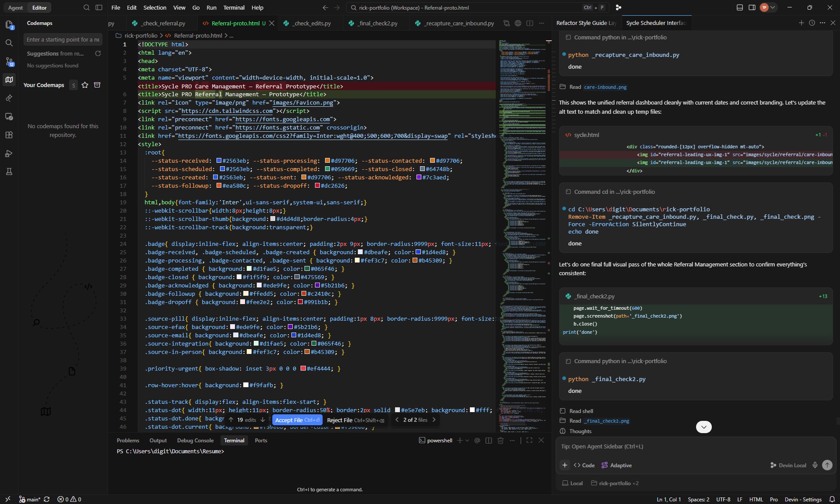Send the message with the up-arrow button
The height and width of the screenshot is (504, 840).
[x=827, y=465]
